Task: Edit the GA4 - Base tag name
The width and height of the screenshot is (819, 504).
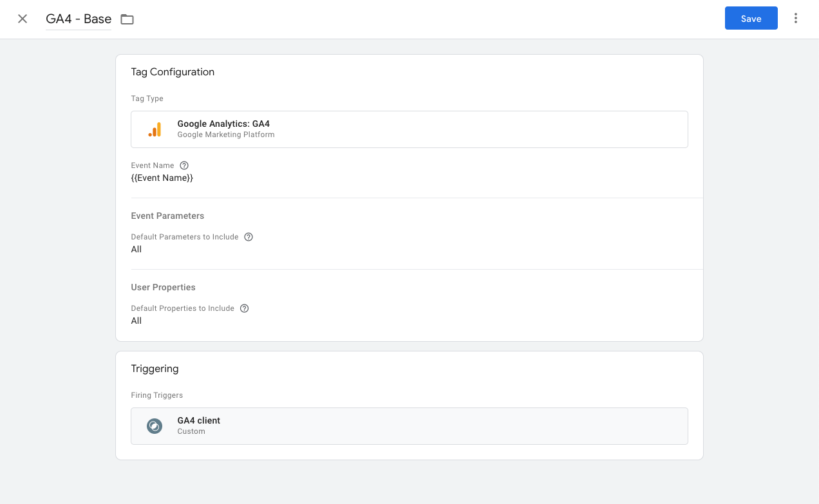Action: [78, 19]
